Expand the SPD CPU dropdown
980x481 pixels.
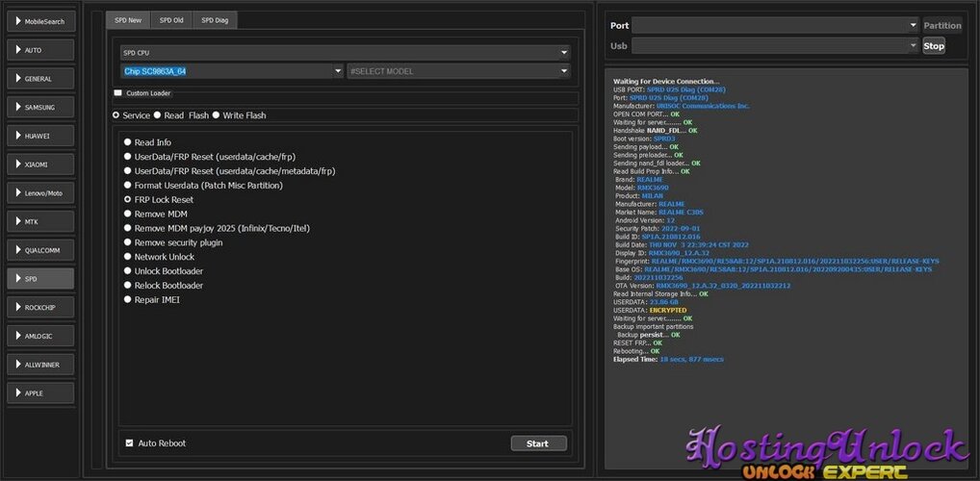coord(346,53)
